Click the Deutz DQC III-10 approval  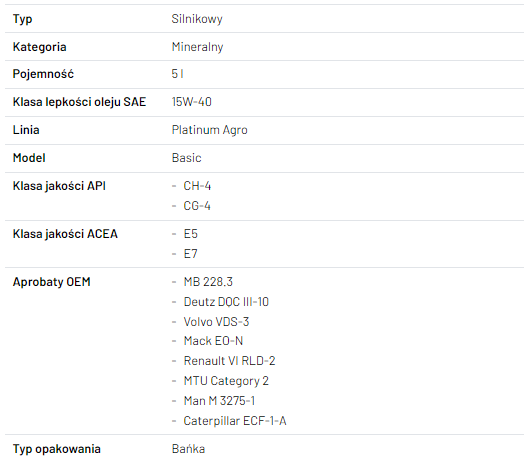(x=226, y=302)
